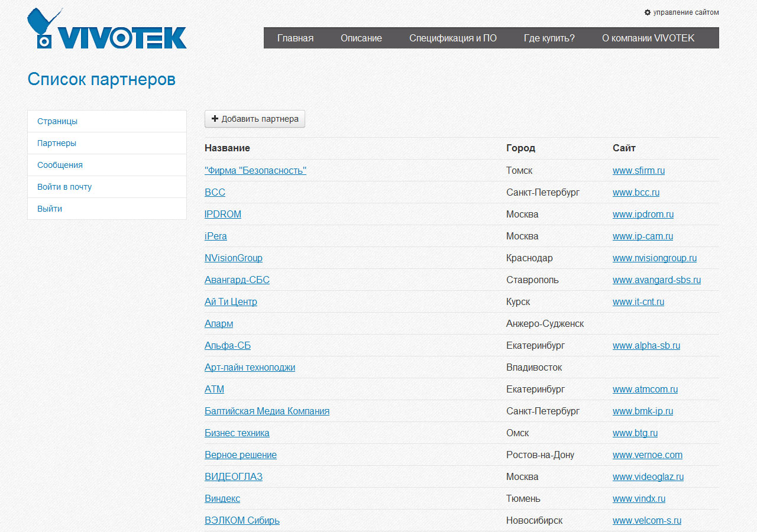This screenshot has width=757, height=532.
Task: Click the city cell Анжеро-Судженск
Action: click(545, 323)
